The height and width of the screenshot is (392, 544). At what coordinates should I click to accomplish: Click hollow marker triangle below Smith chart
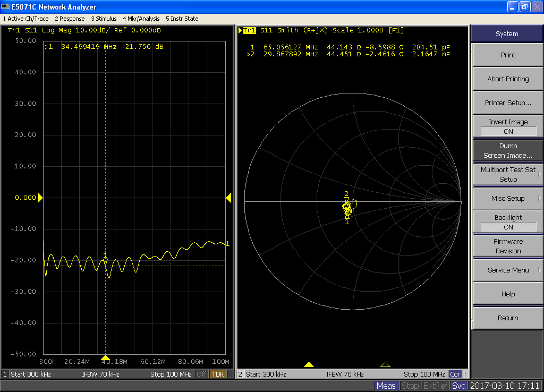click(385, 364)
